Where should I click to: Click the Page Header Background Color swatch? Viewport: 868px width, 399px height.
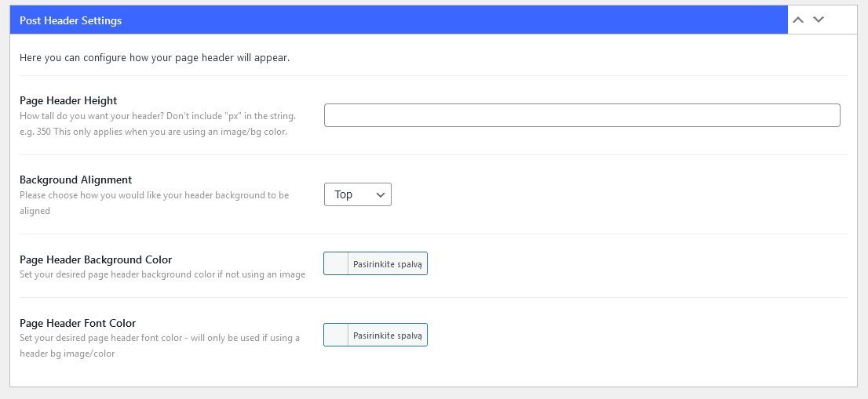[x=336, y=263]
